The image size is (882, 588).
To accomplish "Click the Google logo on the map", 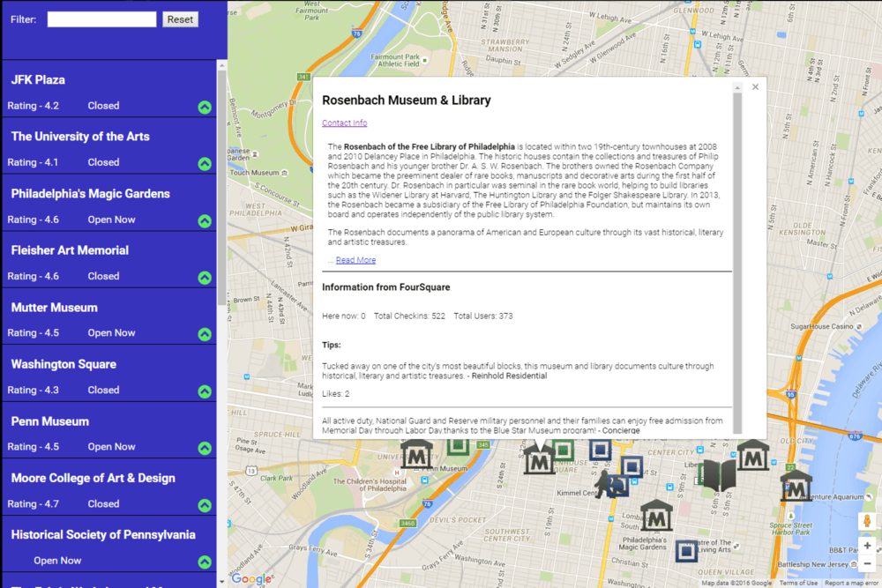I will pyautogui.click(x=252, y=578).
